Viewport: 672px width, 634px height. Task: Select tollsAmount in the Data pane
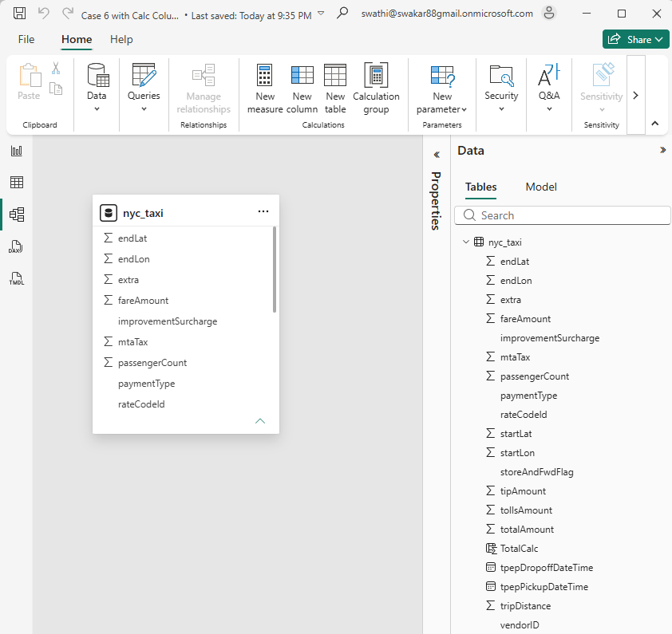click(526, 510)
